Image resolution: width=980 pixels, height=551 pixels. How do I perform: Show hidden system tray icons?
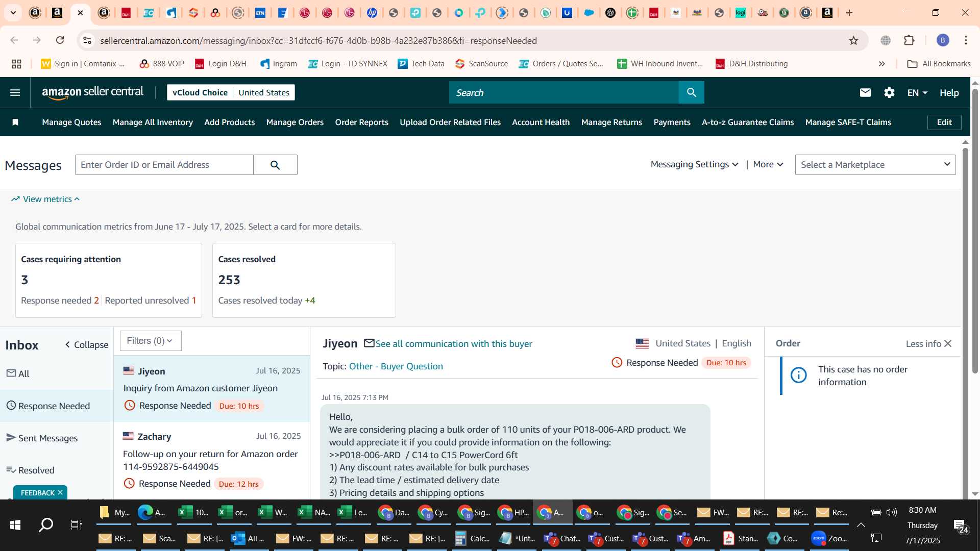coord(861,525)
